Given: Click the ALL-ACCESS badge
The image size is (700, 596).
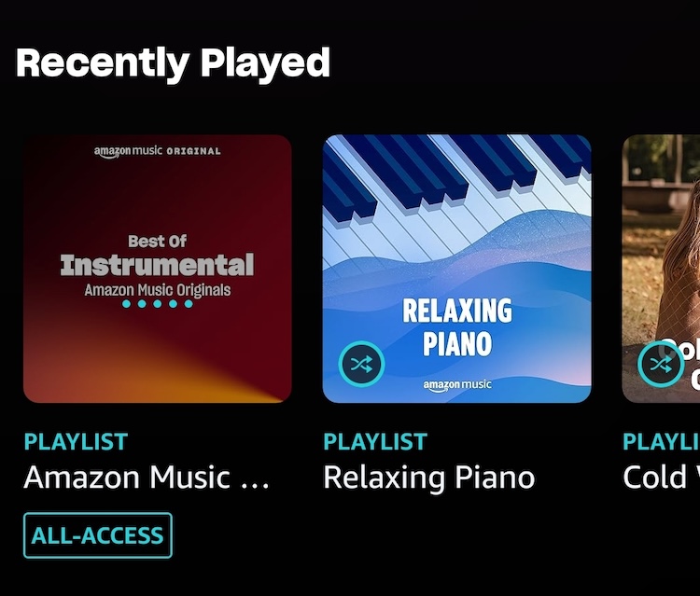Looking at the screenshot, I should (x=98, y=535).
